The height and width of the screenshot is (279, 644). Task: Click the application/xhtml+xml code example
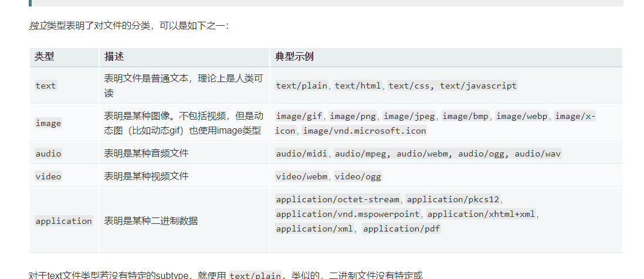click(x=482, y=214)
